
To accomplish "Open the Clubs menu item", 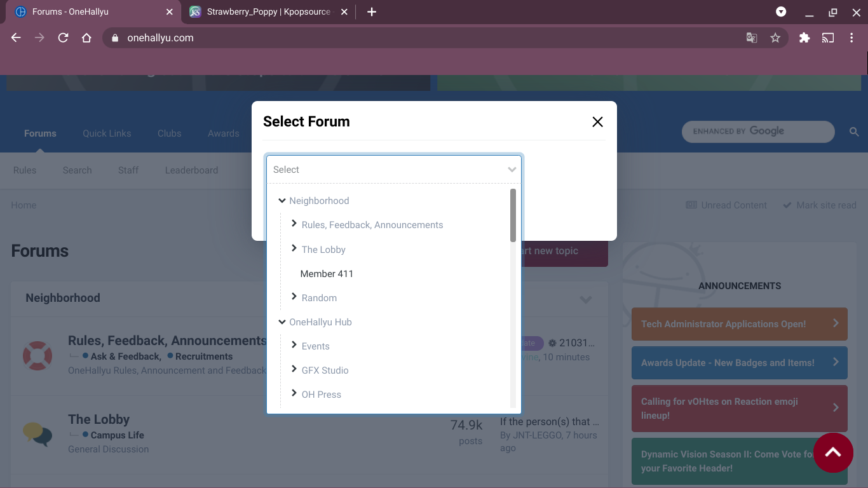I will tap(170, 133).
